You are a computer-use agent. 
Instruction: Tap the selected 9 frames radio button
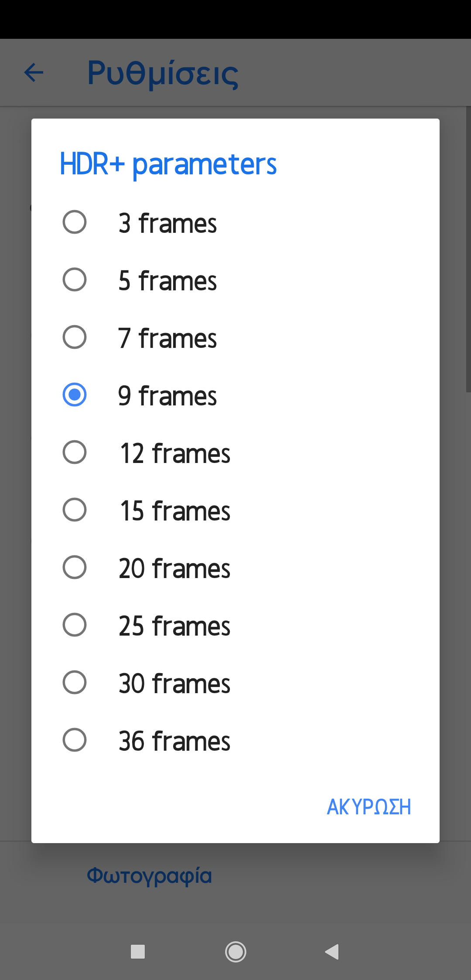click(x=75, y=395)
